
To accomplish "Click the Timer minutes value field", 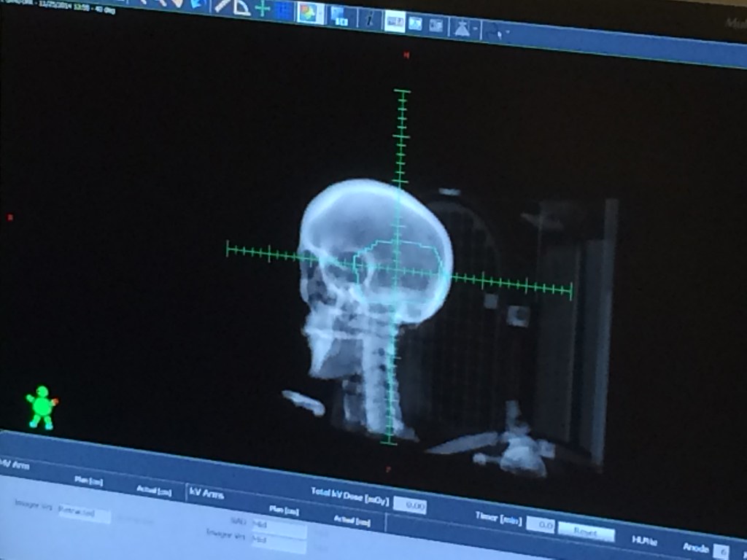I will point(540,524).
